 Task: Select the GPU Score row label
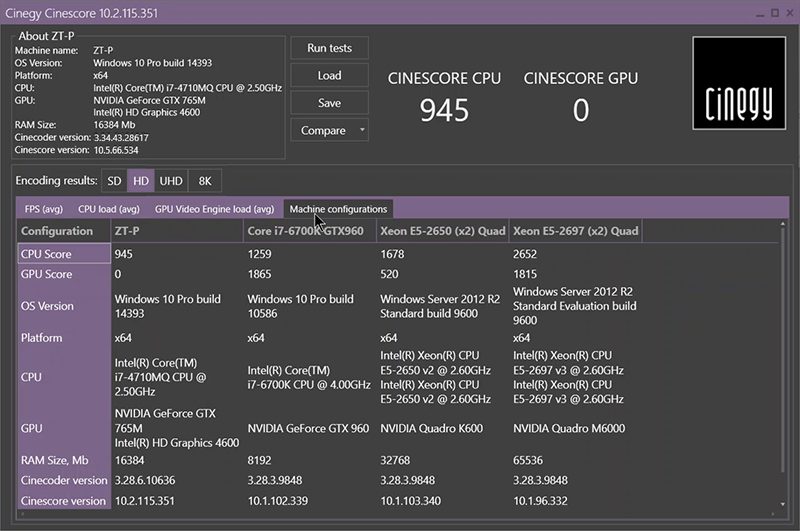pos(64,274)
